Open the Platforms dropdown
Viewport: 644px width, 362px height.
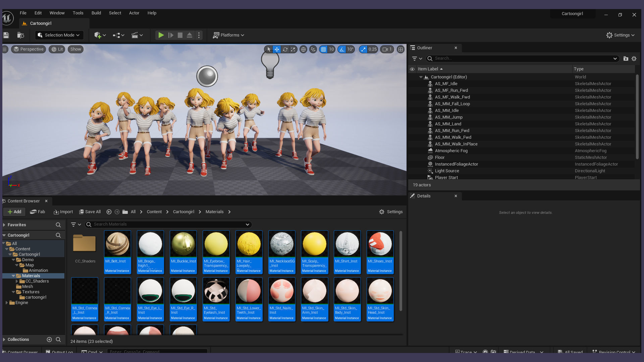point(229,35)
